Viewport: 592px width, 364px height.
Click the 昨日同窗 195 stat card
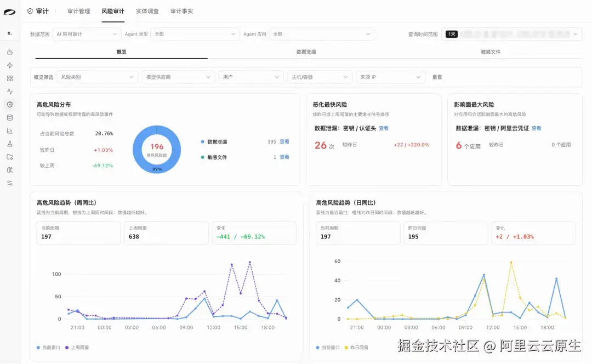point(446,233)
